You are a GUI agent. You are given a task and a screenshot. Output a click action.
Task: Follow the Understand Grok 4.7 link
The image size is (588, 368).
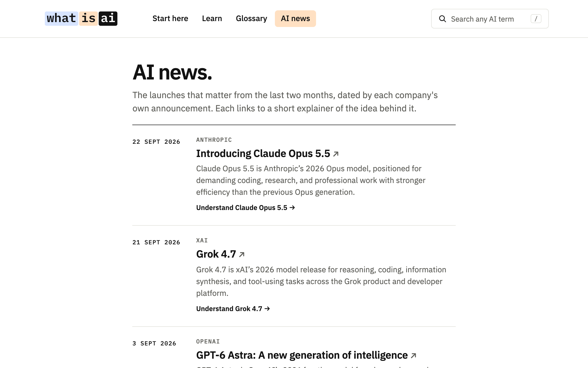tap(233, 309)
